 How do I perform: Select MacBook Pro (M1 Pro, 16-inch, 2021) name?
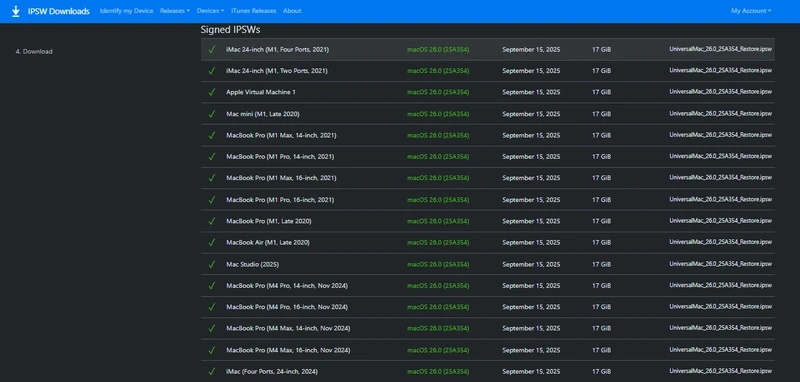click(280, 200)
